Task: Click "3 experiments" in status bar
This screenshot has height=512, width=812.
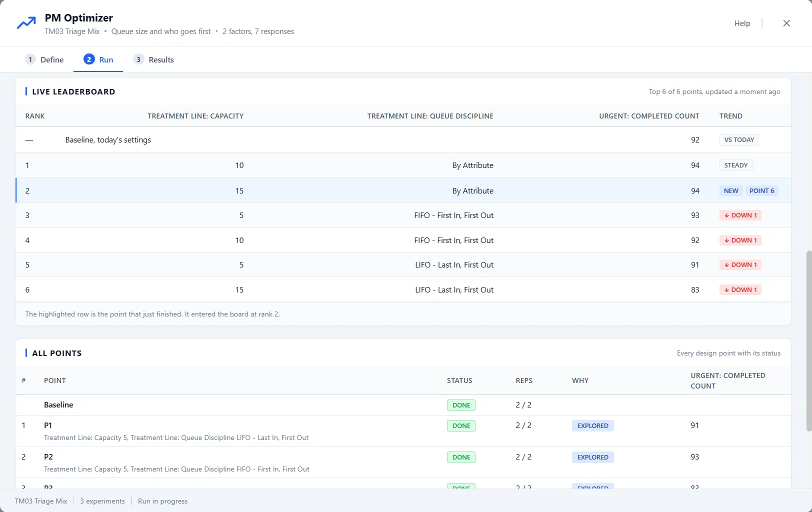Action: 102,501
